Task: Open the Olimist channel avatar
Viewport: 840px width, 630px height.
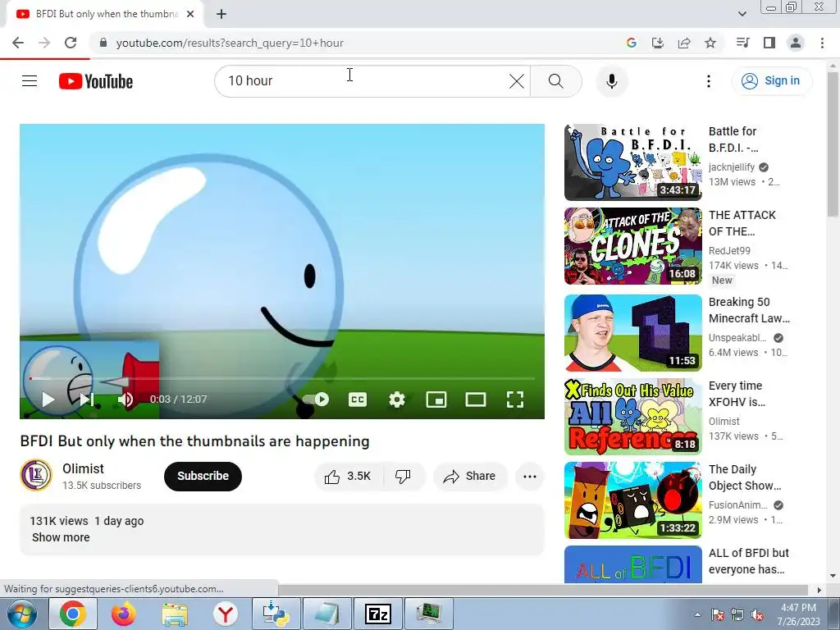Action: [x=36, y=475]
